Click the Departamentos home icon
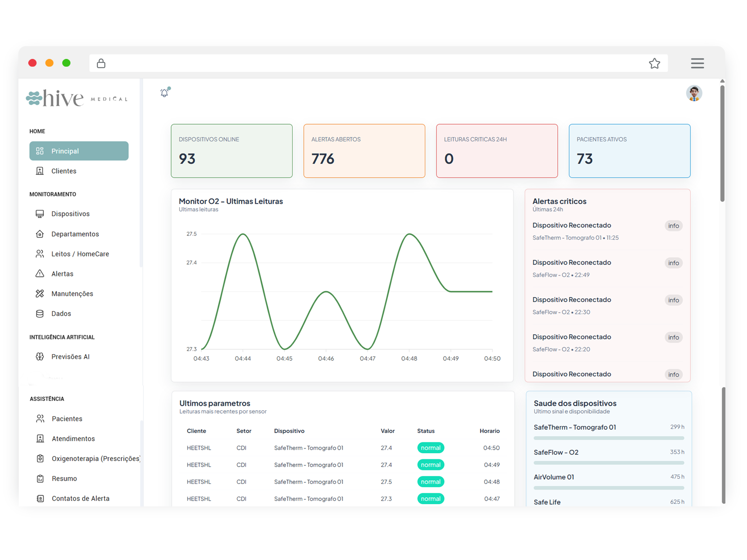The image size is (747, 560). point(40,234)
